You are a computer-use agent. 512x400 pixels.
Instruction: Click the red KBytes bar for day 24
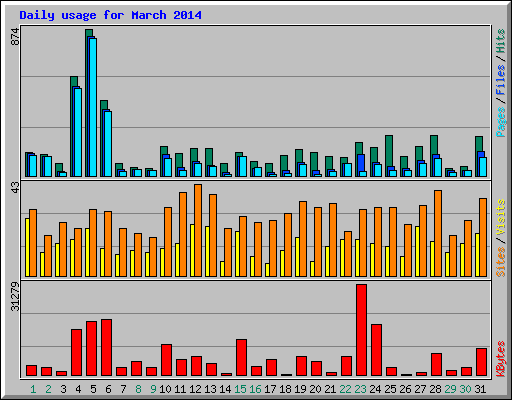point(376,350)
